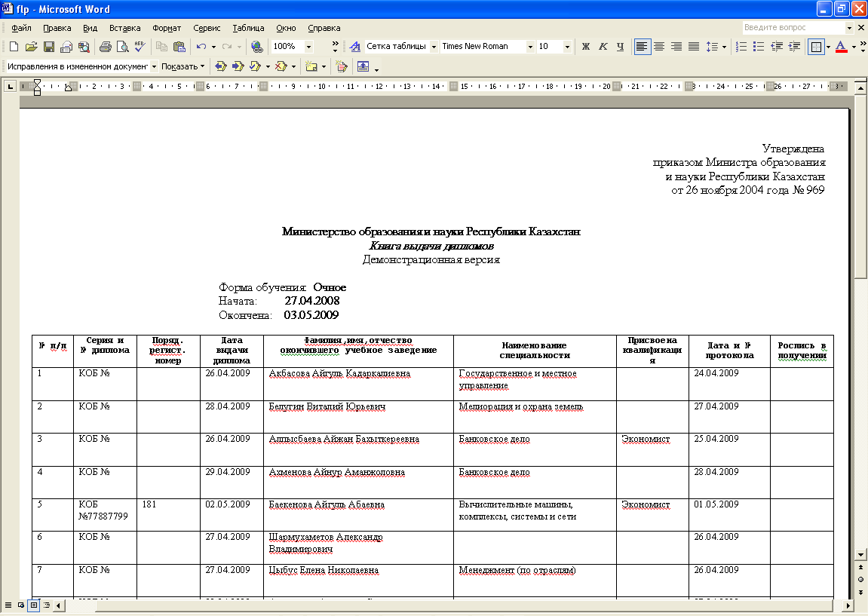The image size is (868, 616).
Task: Open a file with the folder icon
Action: [x=32, y=47]
